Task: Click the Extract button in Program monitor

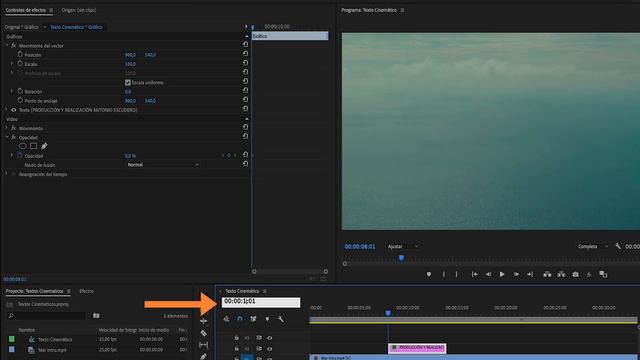Action: (562, 274)
